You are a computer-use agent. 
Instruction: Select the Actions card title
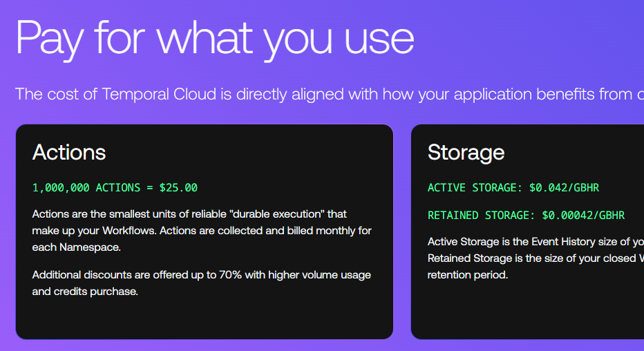point(69,152)
